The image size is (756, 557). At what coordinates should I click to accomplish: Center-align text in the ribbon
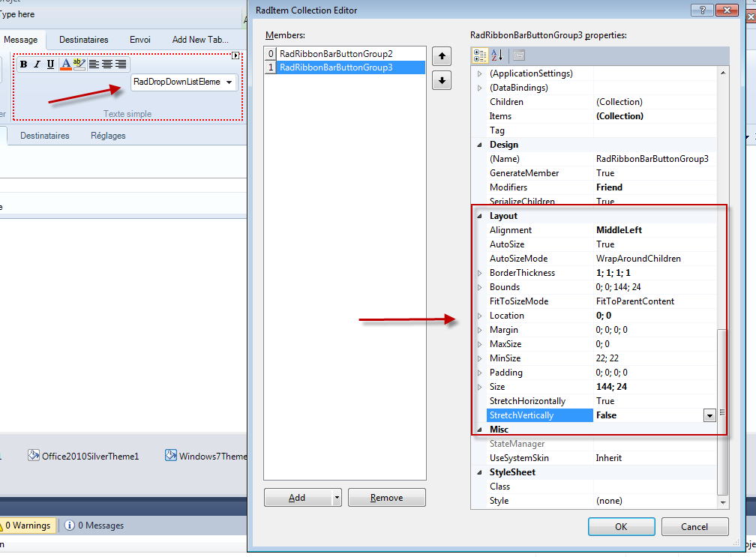coord(107,64)
